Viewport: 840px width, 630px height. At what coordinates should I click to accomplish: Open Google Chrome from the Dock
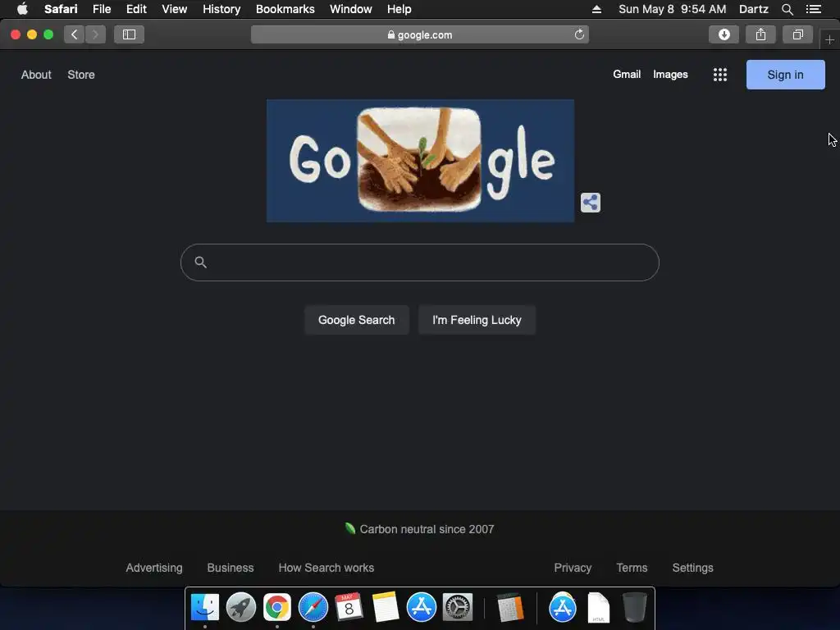pos(277,607)
